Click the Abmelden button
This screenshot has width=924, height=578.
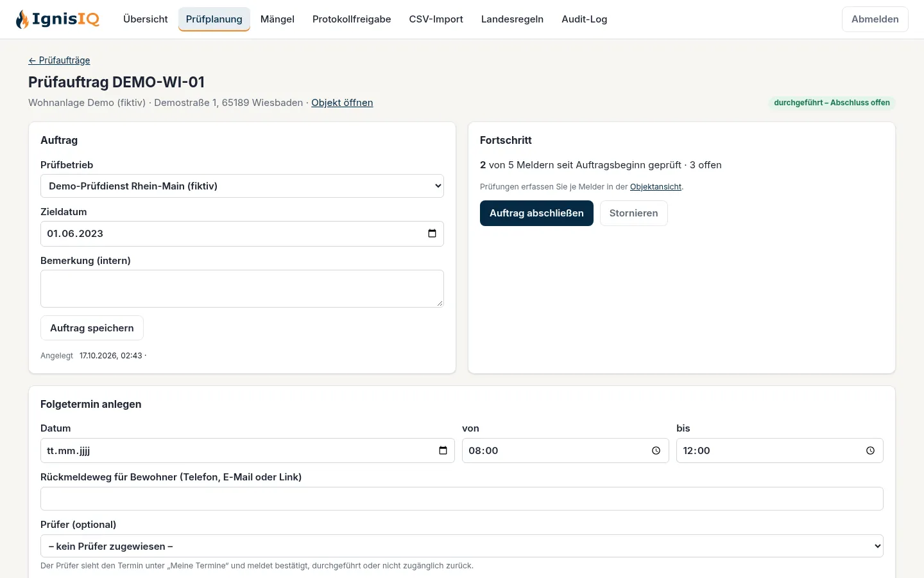click(875, 19)
